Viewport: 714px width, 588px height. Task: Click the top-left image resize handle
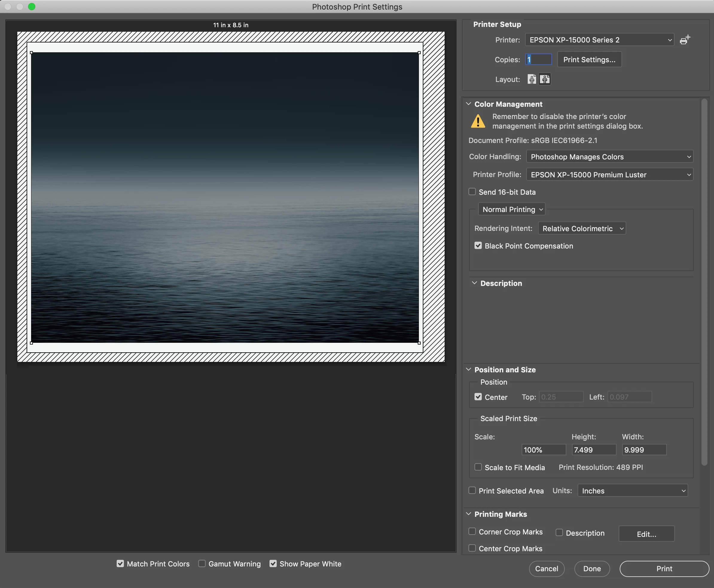point(31,53)
